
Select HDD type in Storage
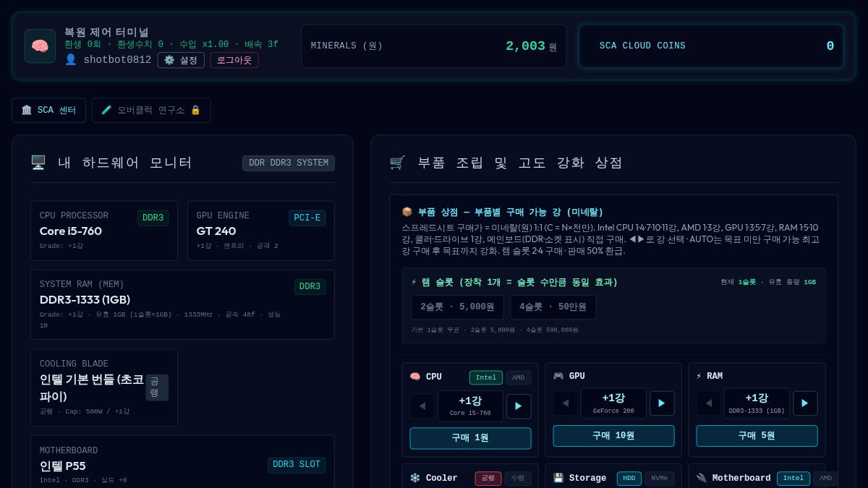click(x=629, y=479)
